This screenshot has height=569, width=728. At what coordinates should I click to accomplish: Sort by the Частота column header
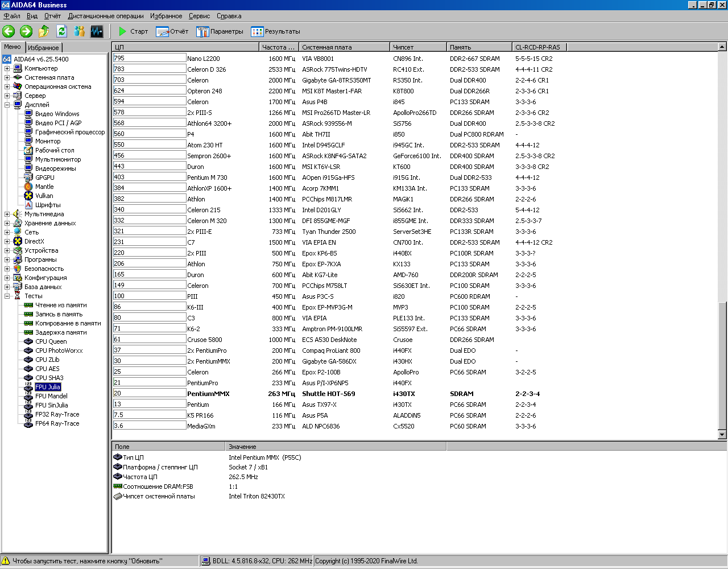(x=279, y=47)
